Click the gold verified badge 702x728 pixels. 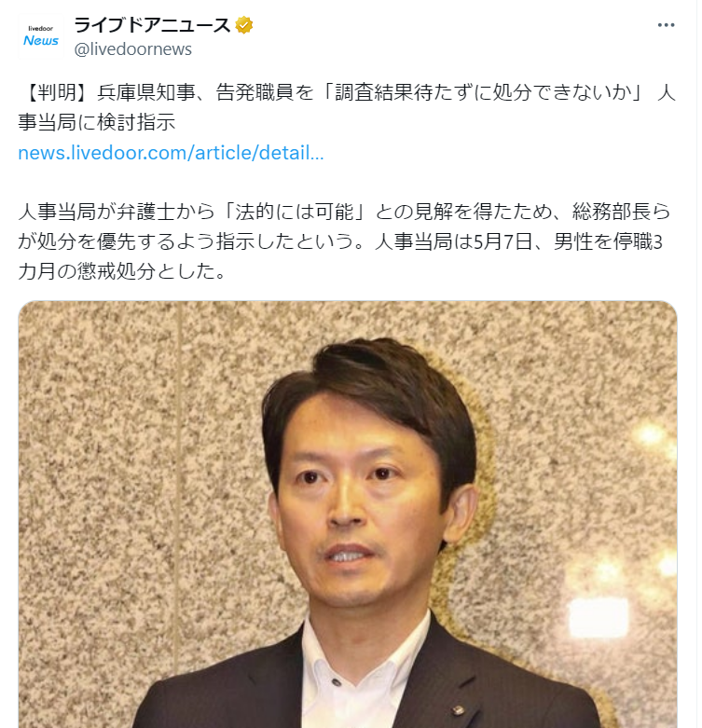click(x=244, y=25)
